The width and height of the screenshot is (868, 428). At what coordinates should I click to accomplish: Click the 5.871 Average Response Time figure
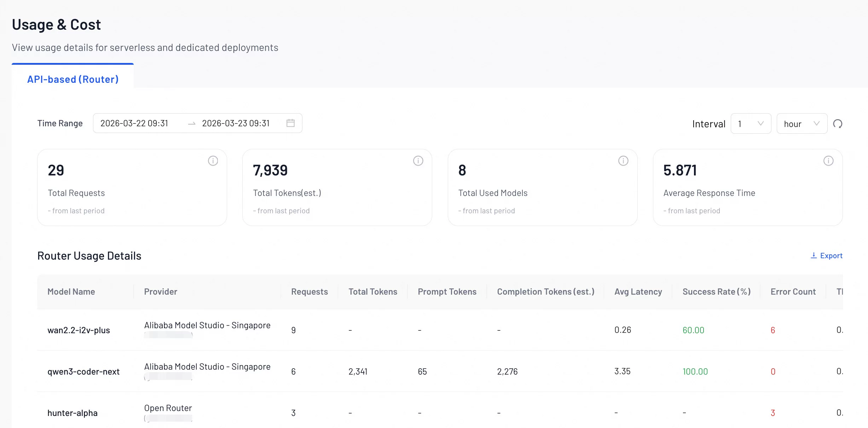680,170
